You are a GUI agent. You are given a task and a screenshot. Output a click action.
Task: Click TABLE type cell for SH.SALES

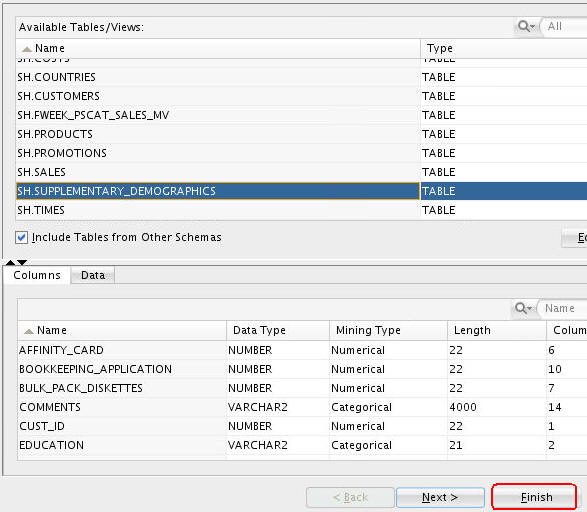point(438,172)
